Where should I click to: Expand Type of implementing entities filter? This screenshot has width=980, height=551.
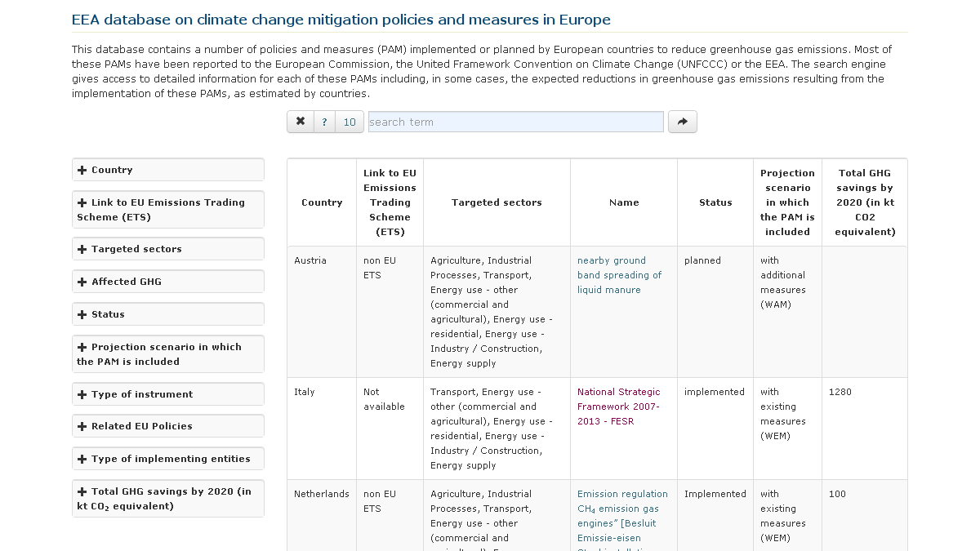[x=167, y=459]
